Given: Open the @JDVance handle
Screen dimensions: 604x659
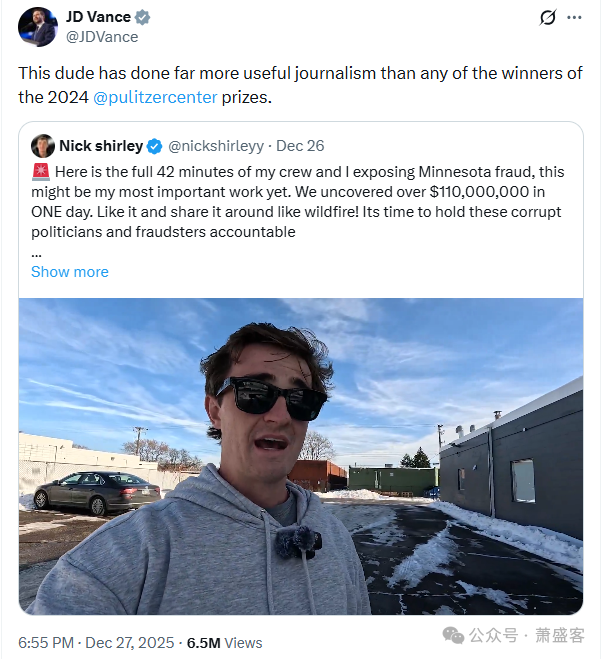Looking at the screenshot, I should tap(102, 37).
